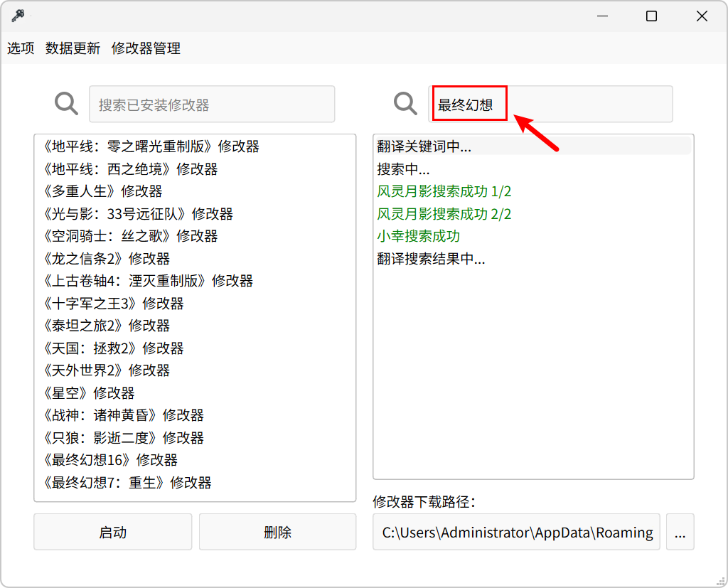Image resolution: width=728 pixels, height=588 pixels.
Task: Click the magnifier icon beside 最终幻想 search box
Action: pyautogui.click(x=405, y=104)
